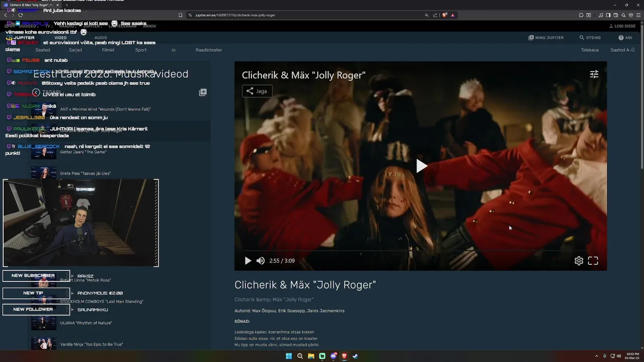
Task: Open thumbnail of Getter Jaani "The Game"
Action: tap(44, 152)
